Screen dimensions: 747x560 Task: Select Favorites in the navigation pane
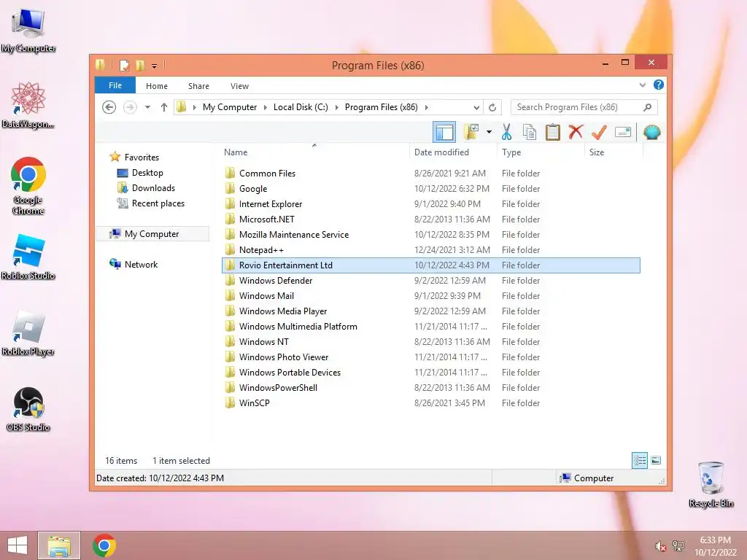coord(142,157)
